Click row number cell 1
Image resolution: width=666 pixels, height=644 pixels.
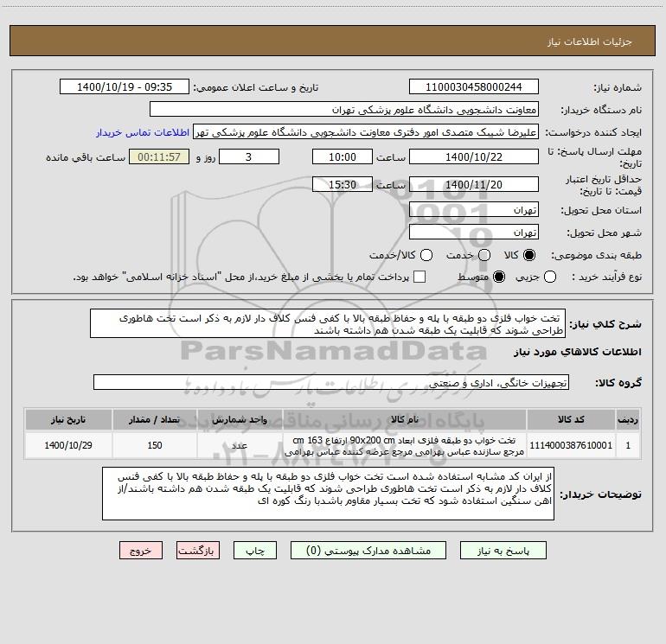tap(628, 445)
